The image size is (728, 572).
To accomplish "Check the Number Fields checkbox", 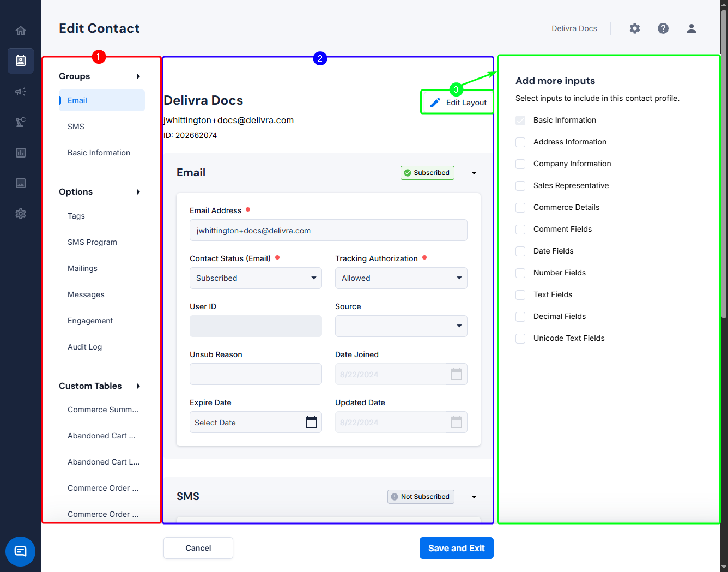I will 520,273.
